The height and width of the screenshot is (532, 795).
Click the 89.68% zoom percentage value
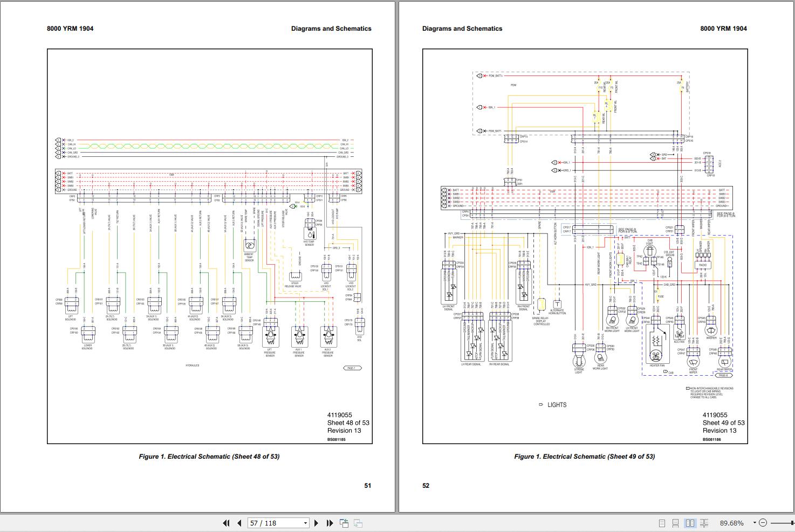[x=731, y=523]
